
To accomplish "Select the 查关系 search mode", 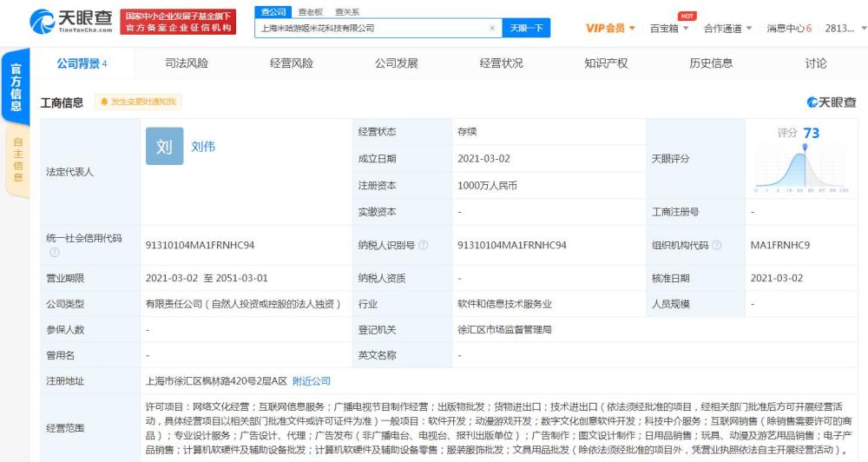I will 347,11.
